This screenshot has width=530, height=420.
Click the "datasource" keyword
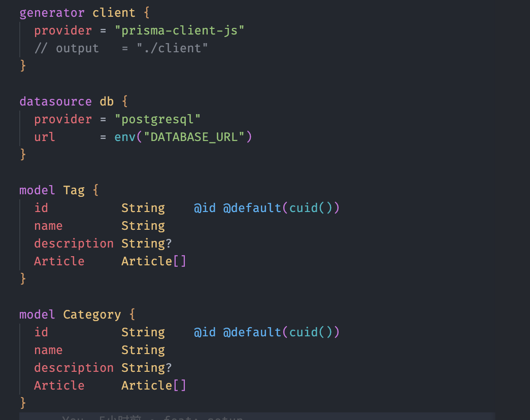tap(55, 101)
